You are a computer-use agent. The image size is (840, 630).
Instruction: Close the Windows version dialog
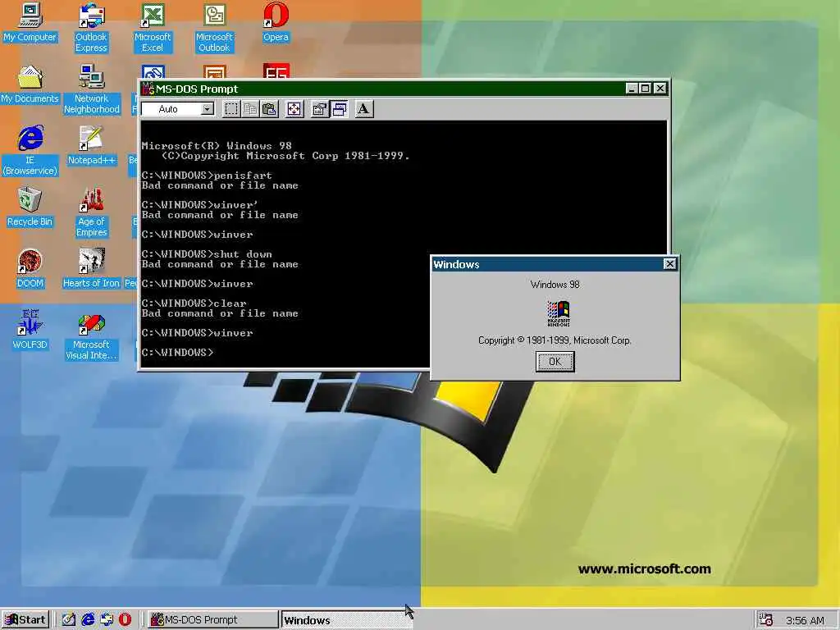pos(669,264)
